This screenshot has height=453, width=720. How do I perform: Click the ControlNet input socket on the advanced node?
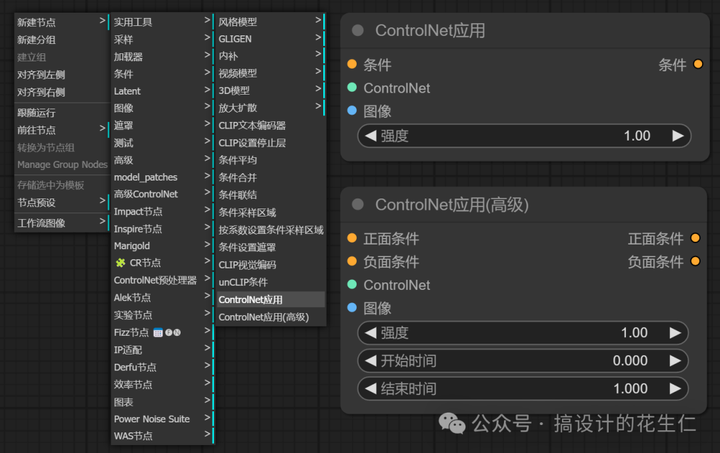tap(352, 284)
